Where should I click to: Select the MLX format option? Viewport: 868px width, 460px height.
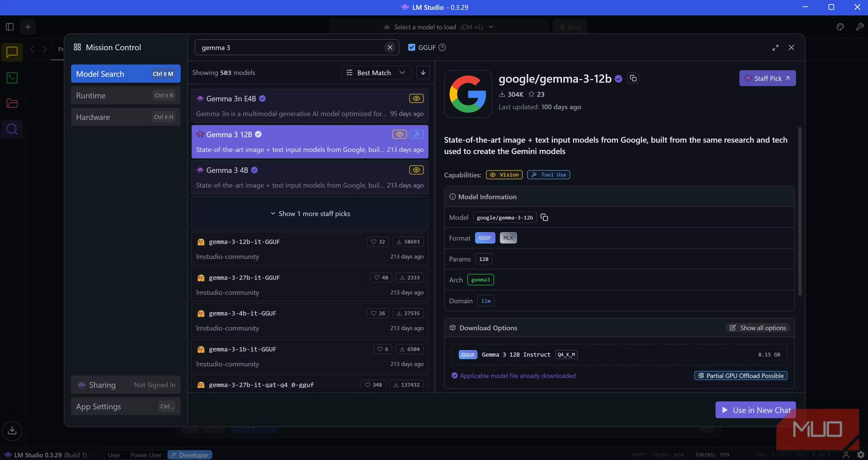click(508, 238)
